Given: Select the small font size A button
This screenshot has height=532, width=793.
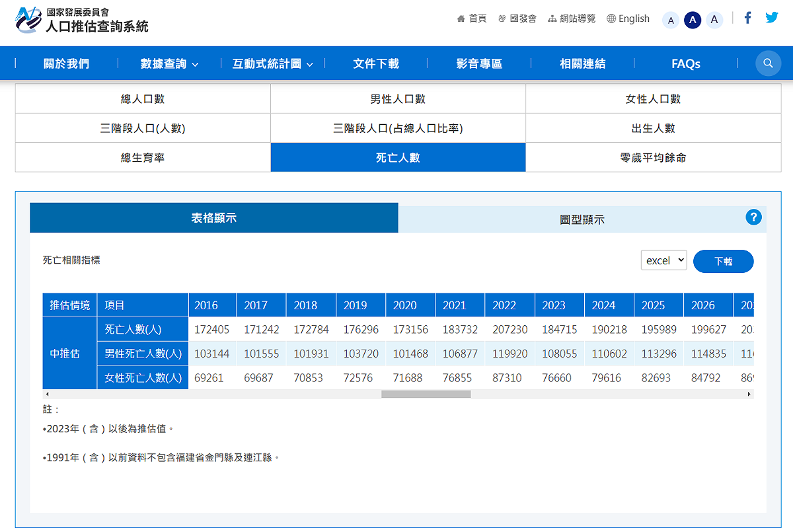Looking at the screenshot, I should pos(671,20).
